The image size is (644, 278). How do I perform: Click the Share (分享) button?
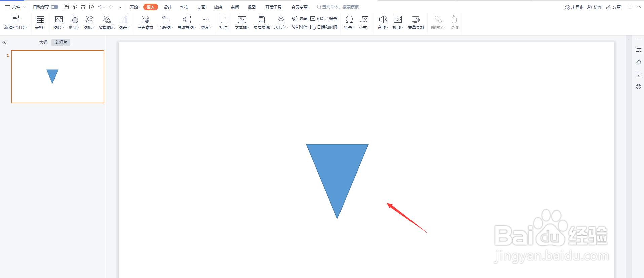(613, 7)
